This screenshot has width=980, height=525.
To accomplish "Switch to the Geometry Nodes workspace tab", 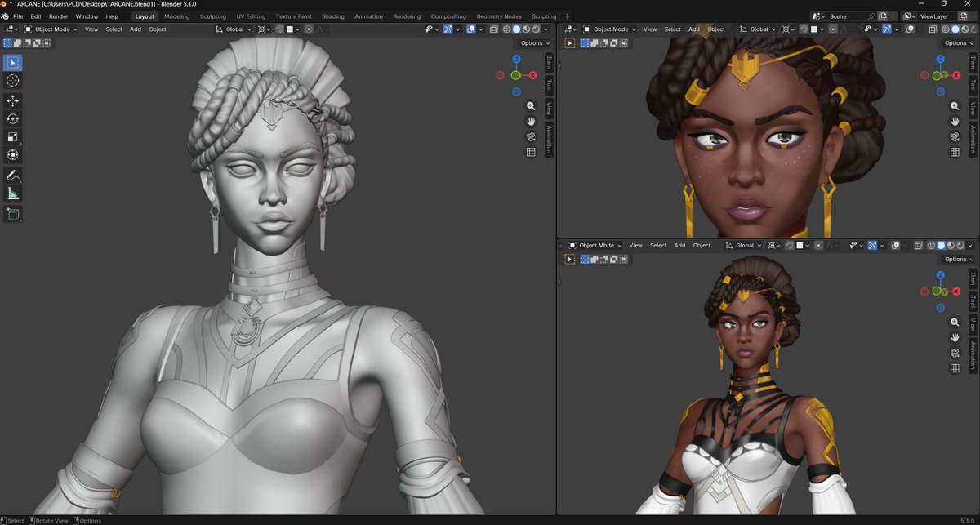I will [x=499, y=16].
